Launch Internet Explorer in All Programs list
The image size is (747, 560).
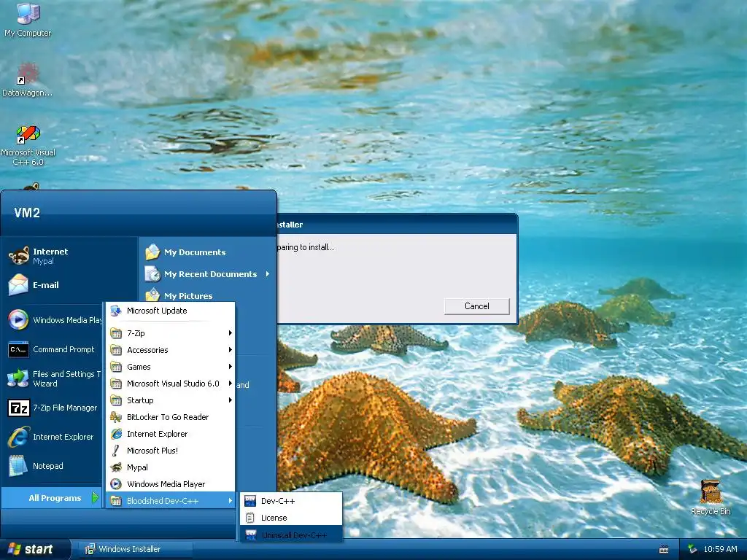[171, 434]
